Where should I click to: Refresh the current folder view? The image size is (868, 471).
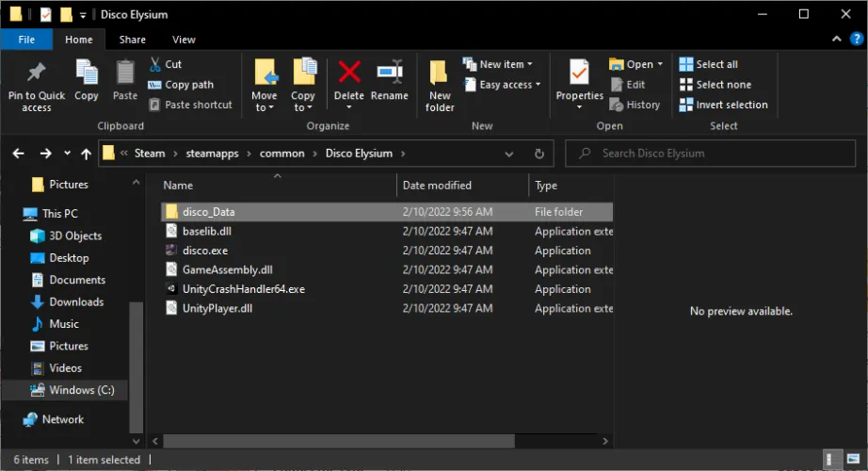tap(538, 154)
